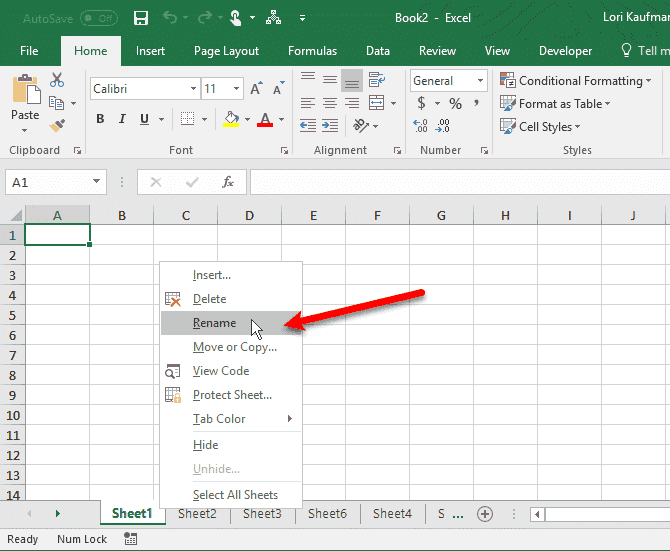Open Conditional Formatting button

coord(573,81)
